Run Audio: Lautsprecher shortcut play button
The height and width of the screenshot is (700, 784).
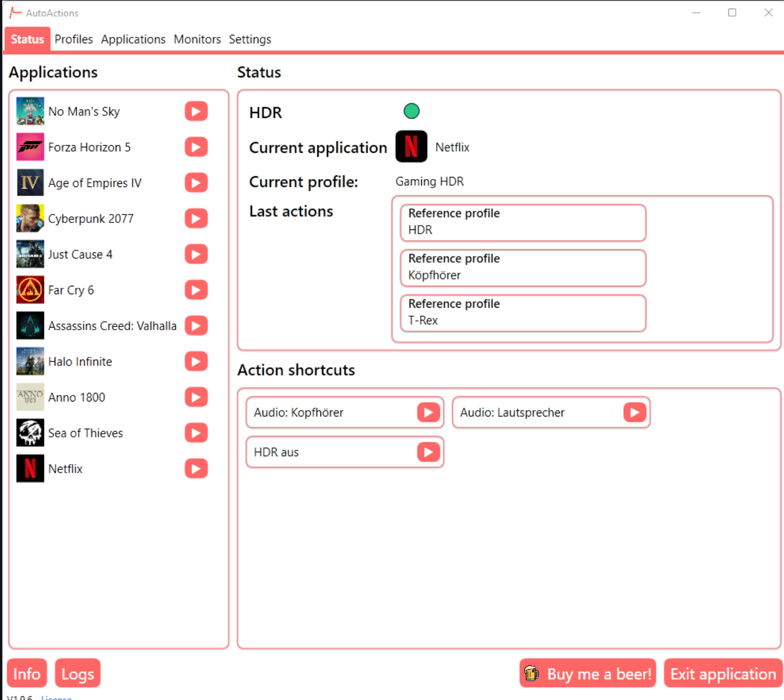[x=635, y=412]
